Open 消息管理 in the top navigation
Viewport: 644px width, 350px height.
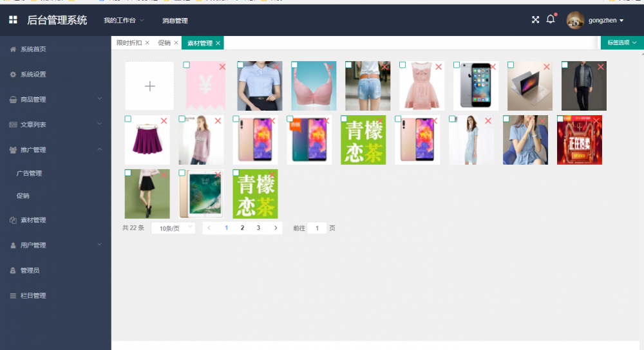coord(175,21)
